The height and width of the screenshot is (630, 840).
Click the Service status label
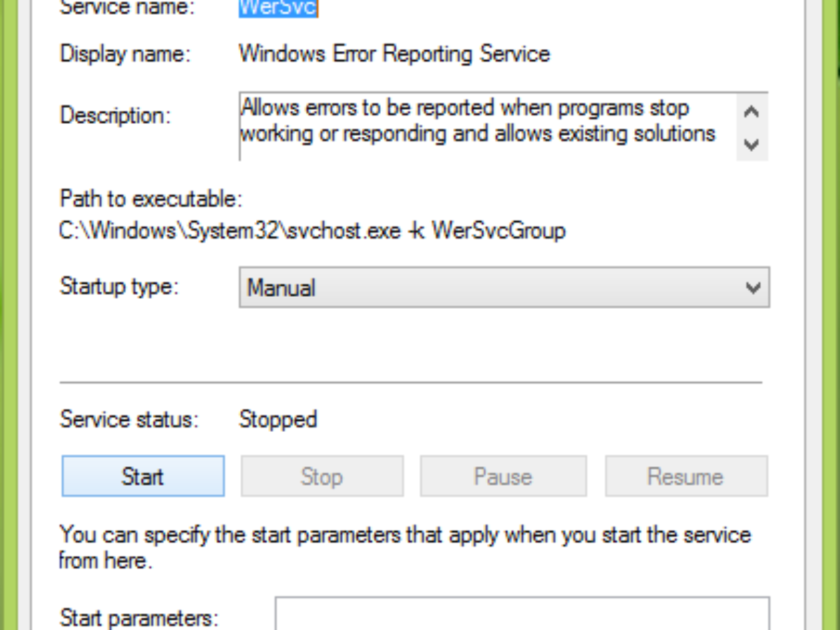pos(129,419)
